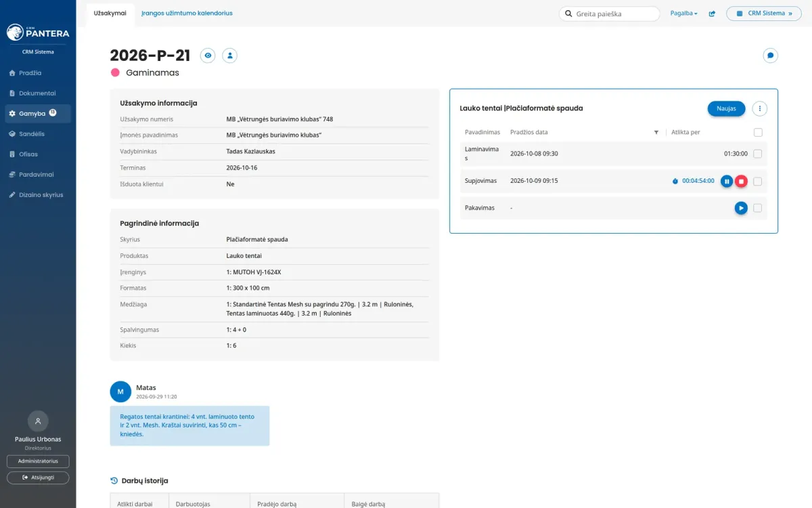Click the Darbų istorija history icon
This screenshot has height=508, width=812.
click(x=114, y=481)
